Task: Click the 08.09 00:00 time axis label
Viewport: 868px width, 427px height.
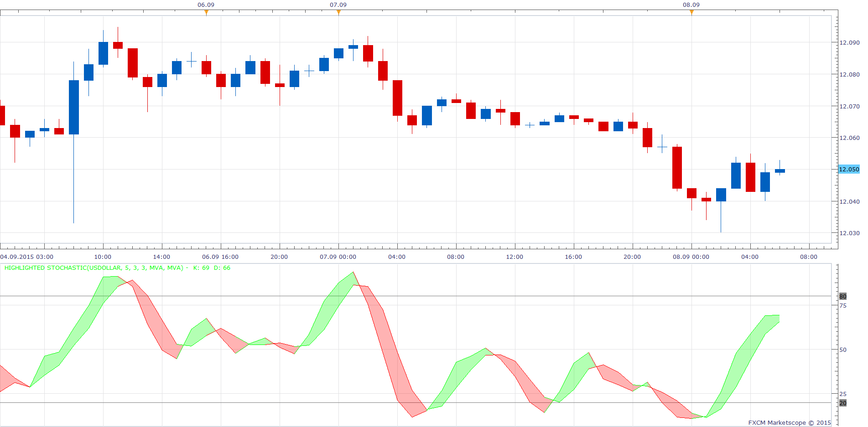Action: coord(691,257)
